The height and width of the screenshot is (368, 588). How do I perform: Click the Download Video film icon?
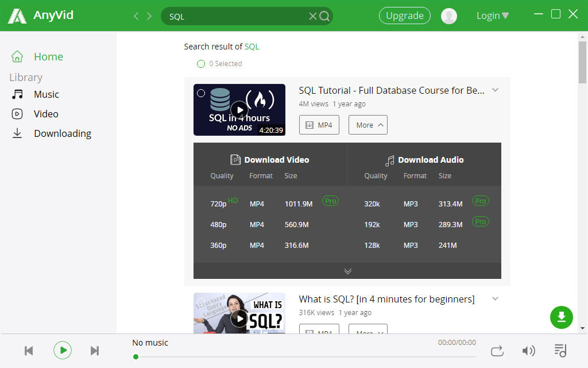(235, 160)
